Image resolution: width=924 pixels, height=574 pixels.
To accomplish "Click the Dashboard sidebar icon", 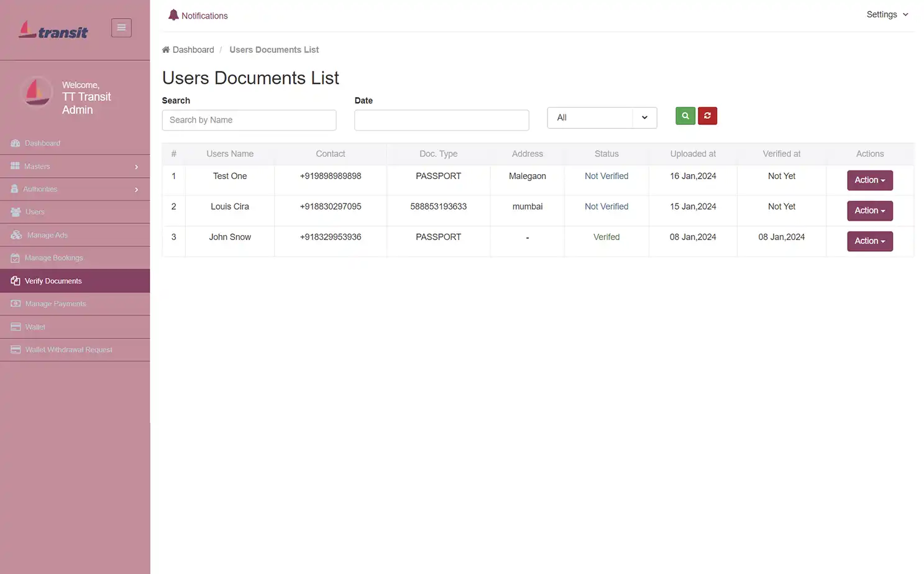I will [15, 143].
